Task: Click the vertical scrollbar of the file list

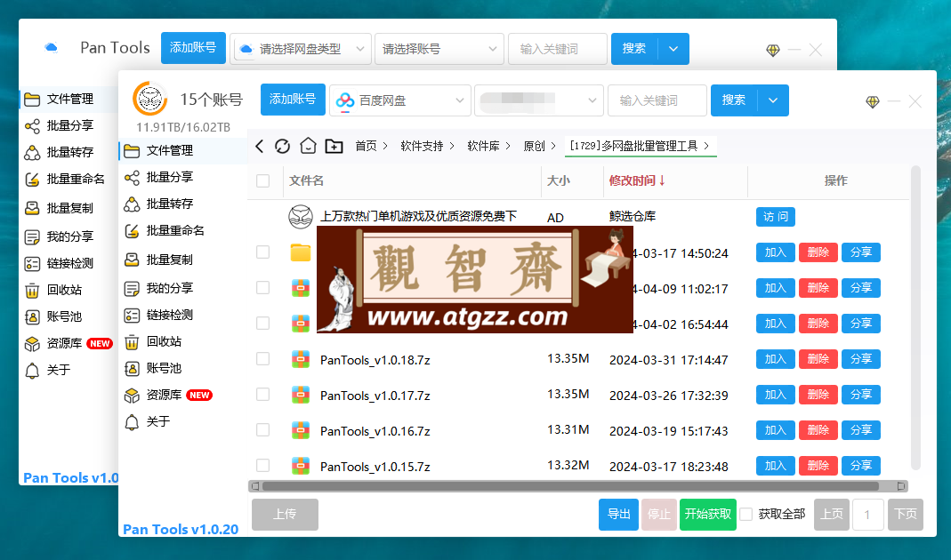Action: [915, 318]
